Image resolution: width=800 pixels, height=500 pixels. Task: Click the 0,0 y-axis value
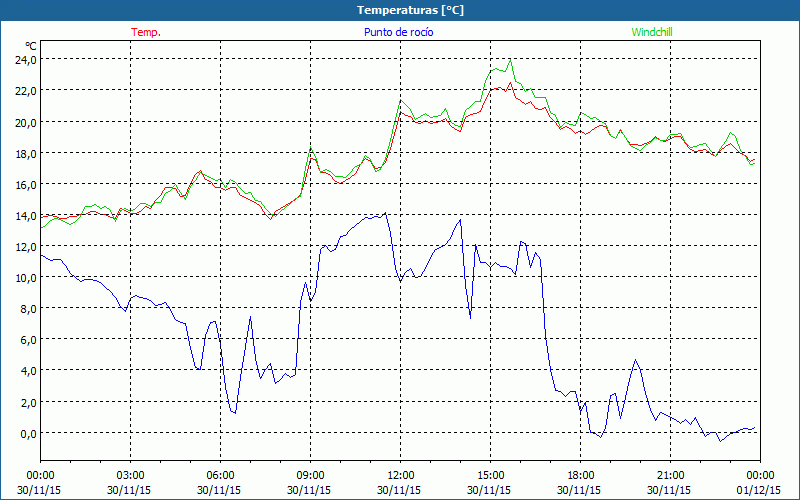tap(29, 434)
